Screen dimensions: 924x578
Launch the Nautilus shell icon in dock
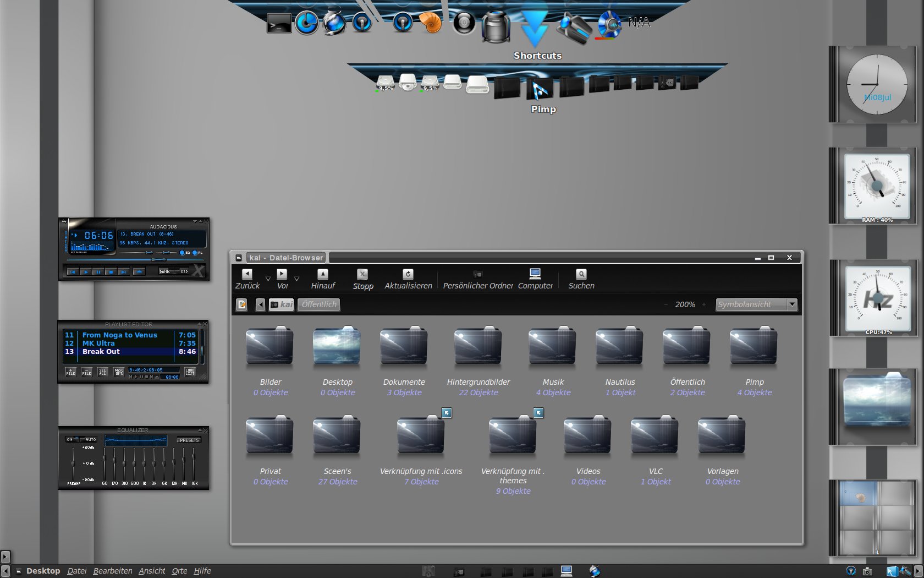[431, 23]
